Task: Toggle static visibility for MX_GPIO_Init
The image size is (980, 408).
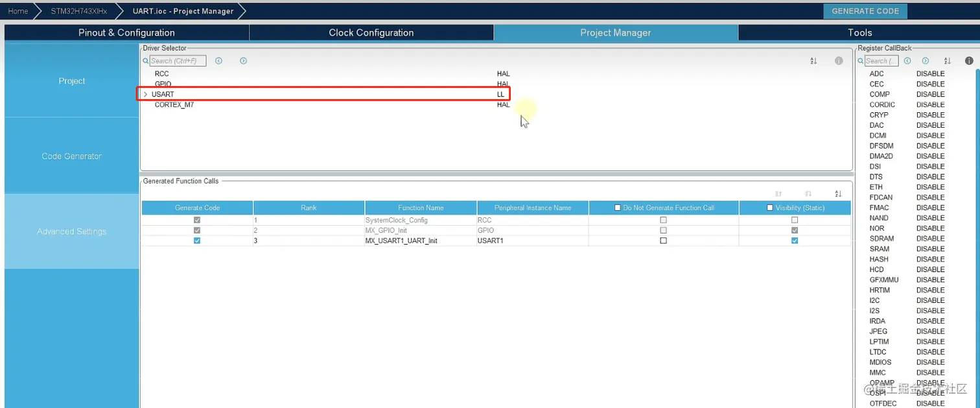Action: click(x=795, y=230)
